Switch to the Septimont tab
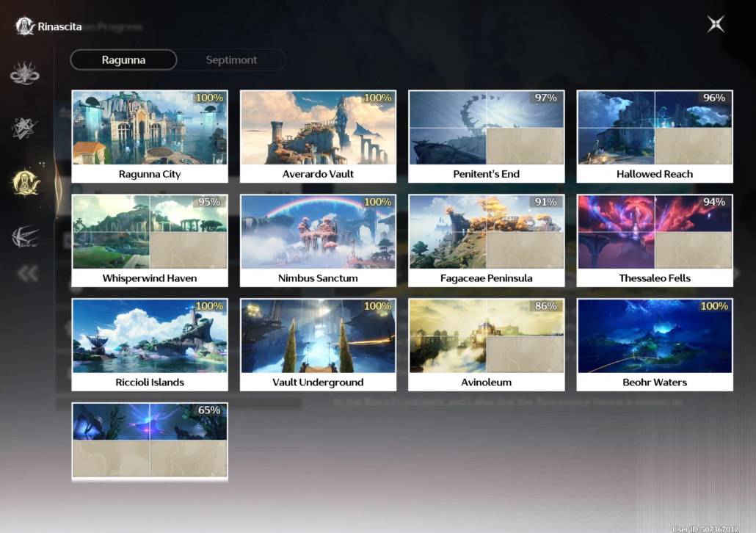The height and width of the screenshot is (533, 756). 231,59
